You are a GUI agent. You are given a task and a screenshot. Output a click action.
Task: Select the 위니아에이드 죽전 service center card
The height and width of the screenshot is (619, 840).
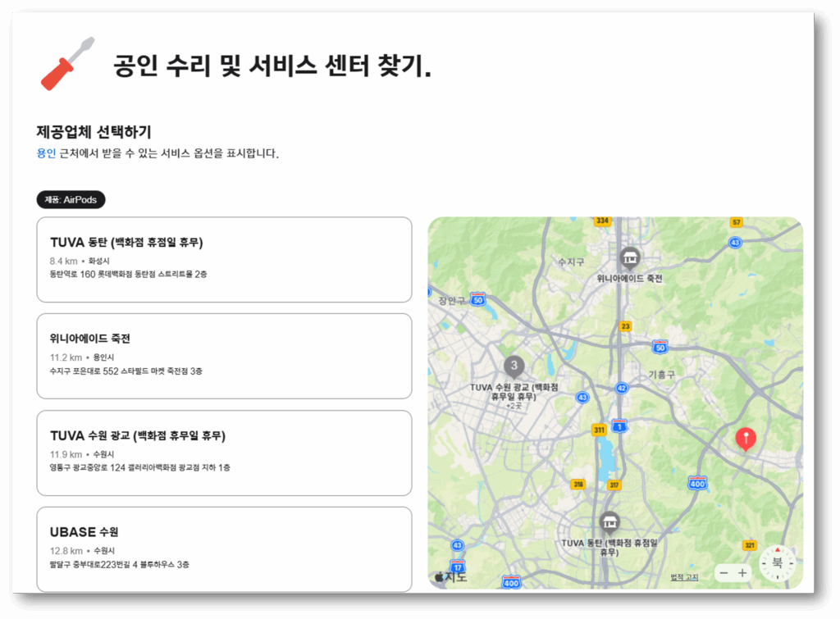[224, 356]
